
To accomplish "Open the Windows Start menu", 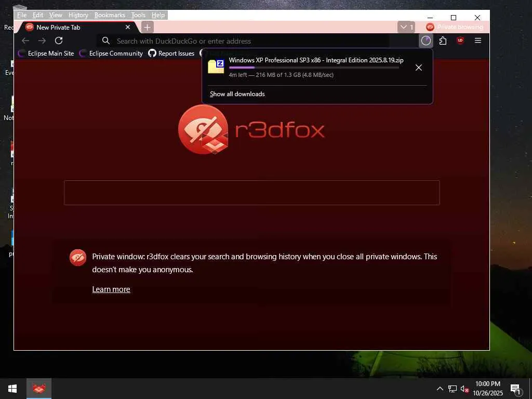I will (x=12, y=389).
